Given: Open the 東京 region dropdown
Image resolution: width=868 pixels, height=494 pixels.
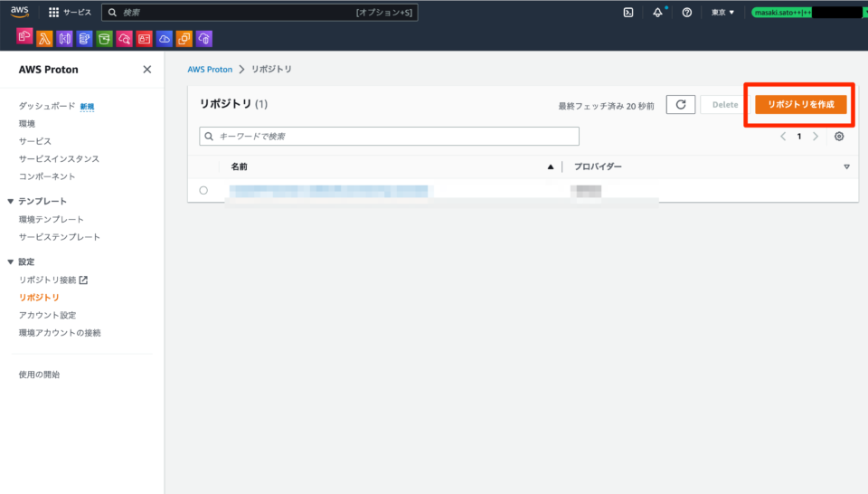Looking at the screenshot, I should (x=722, y=12).
